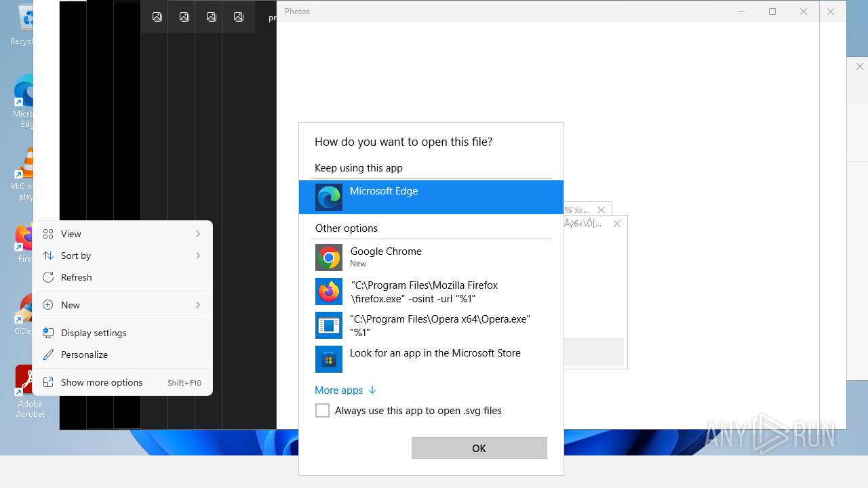This screenshot has width=868, height=488.
Task: Maximize the Photos window
Action: pyautogui.click(x=772, y=12)
